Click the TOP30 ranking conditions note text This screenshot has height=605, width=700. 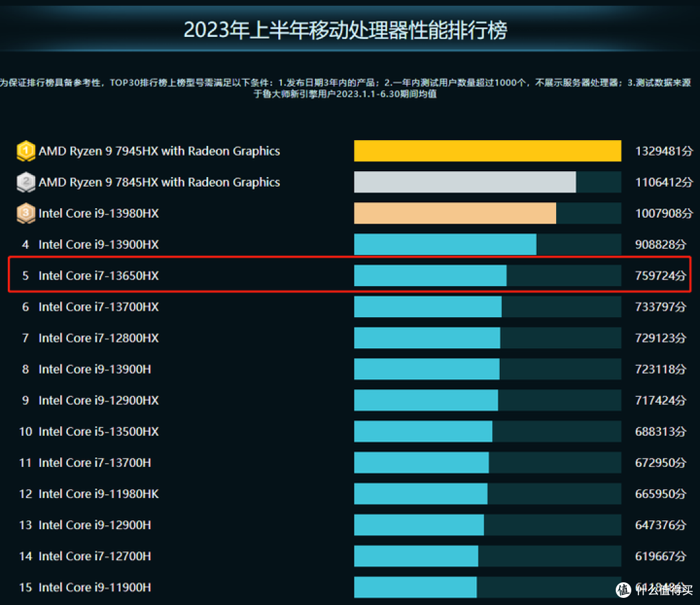[345, 88]
